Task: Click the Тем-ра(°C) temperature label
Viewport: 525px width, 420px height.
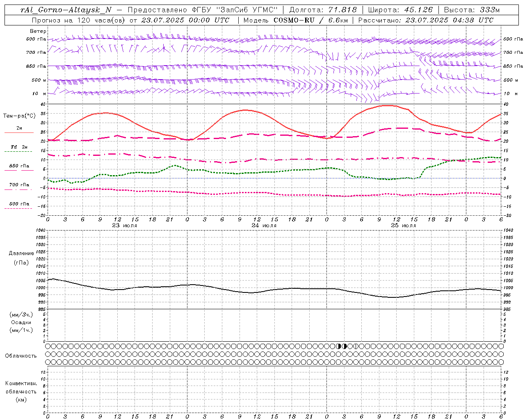Action: pos(19,116)
